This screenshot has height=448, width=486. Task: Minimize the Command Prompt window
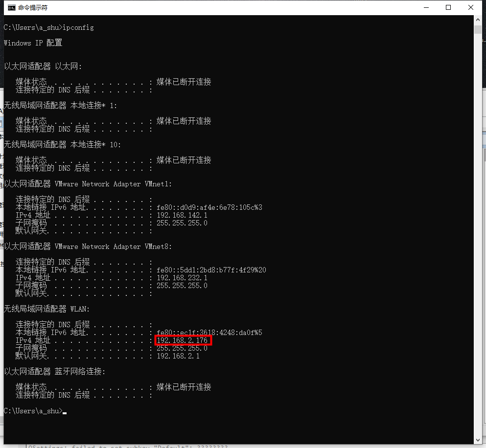click(426, 7)
